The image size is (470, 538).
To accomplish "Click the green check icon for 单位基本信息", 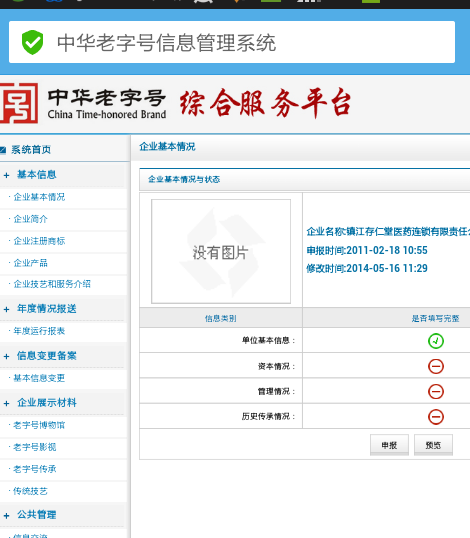I will point(436,341).
